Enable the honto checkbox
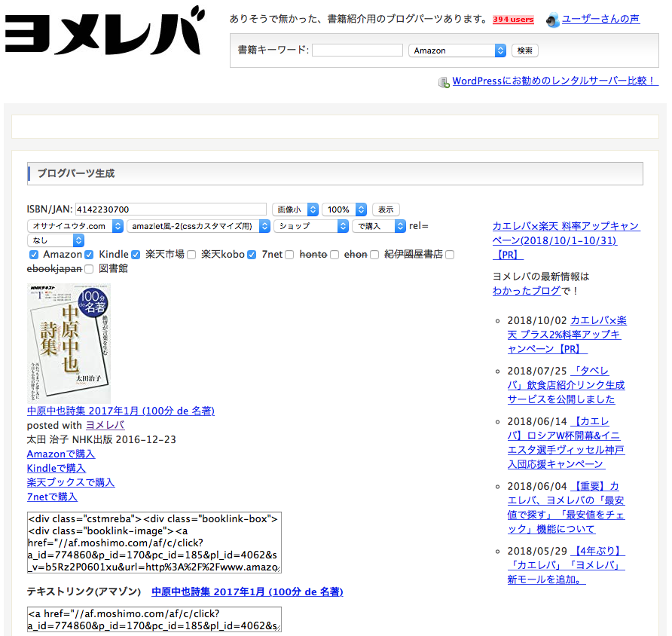Image resolution: width=672 pixels, height=636 pixels. click(290, 255)
